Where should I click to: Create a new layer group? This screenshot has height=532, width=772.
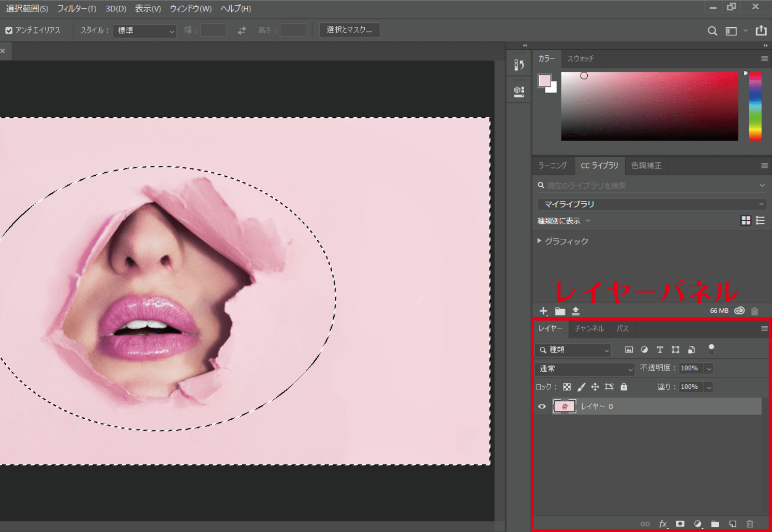pos(715,524)
